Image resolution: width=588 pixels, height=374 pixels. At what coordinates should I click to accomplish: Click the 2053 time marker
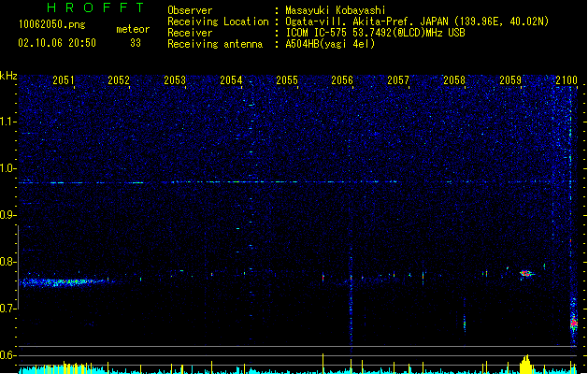[x=175, y=80]
